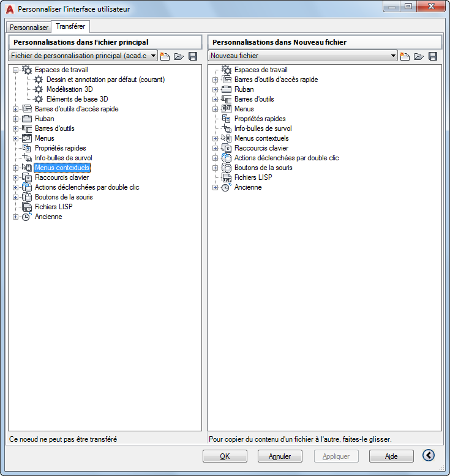Expand Boutons de la souris, right tree

point(215,168)
